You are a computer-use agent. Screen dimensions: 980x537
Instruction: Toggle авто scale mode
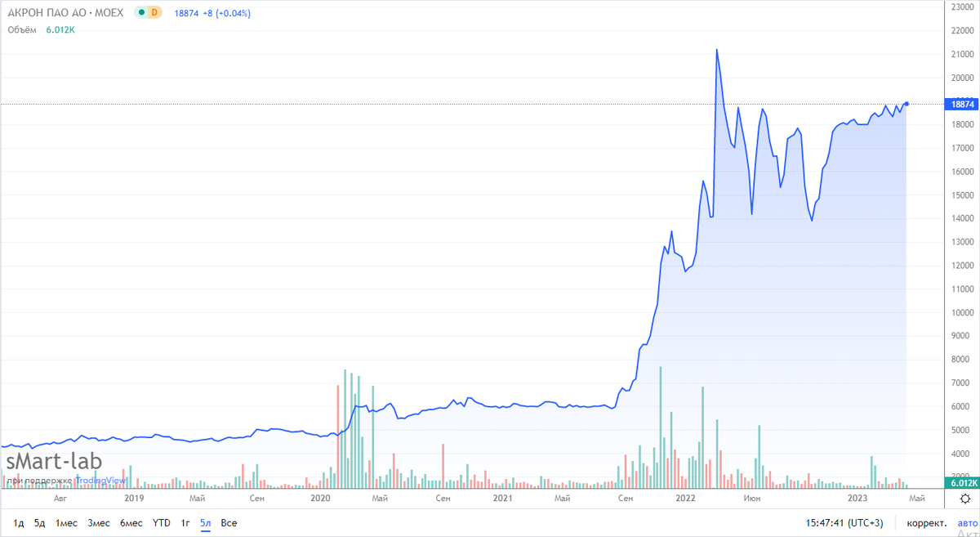(x=966, y=522)
